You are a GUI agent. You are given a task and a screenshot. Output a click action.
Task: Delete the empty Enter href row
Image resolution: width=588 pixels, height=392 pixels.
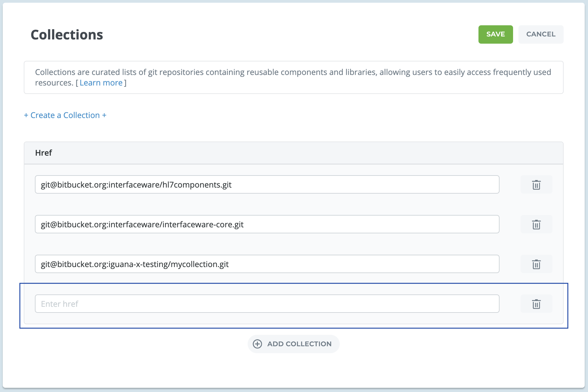point(536,304)
